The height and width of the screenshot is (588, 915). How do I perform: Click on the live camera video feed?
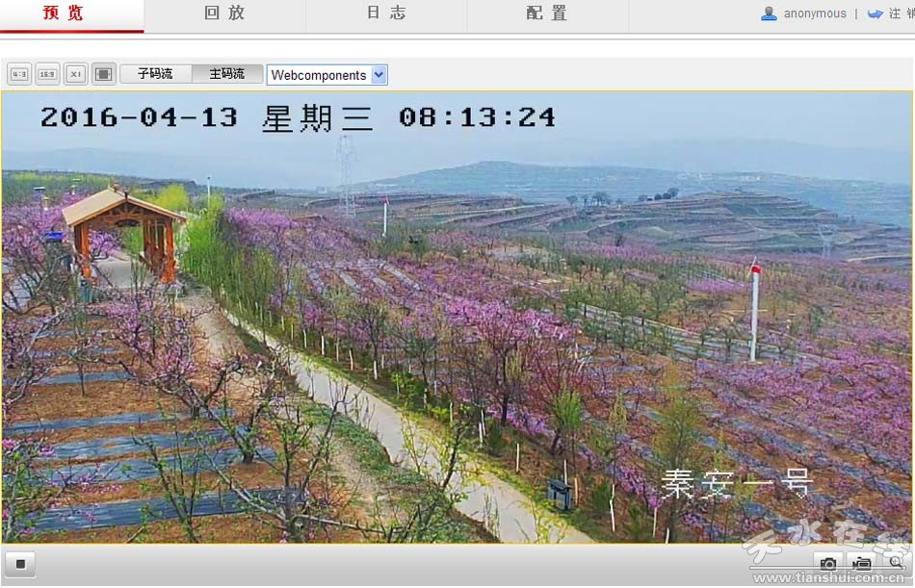457,318
